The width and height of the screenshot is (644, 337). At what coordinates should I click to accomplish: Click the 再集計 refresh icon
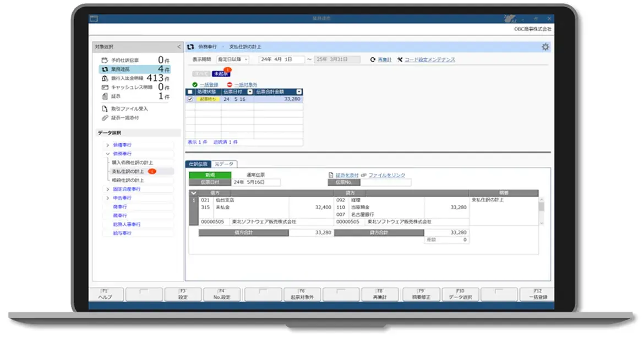point(373,59)
